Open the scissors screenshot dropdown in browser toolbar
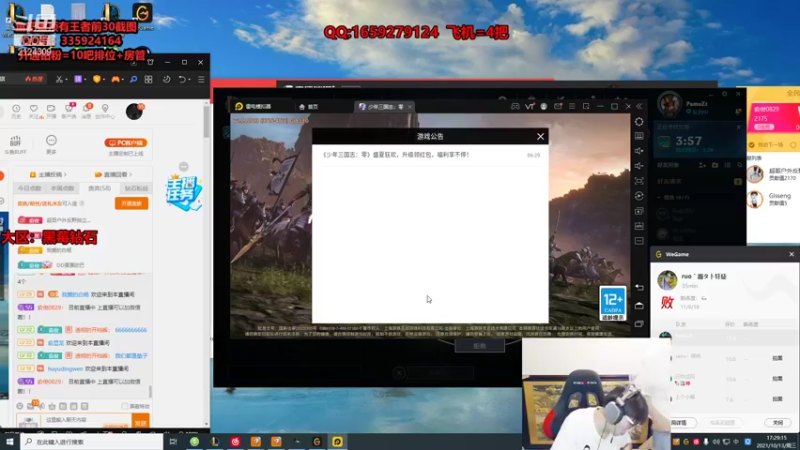The image size is (800, 450). point(61,80)
